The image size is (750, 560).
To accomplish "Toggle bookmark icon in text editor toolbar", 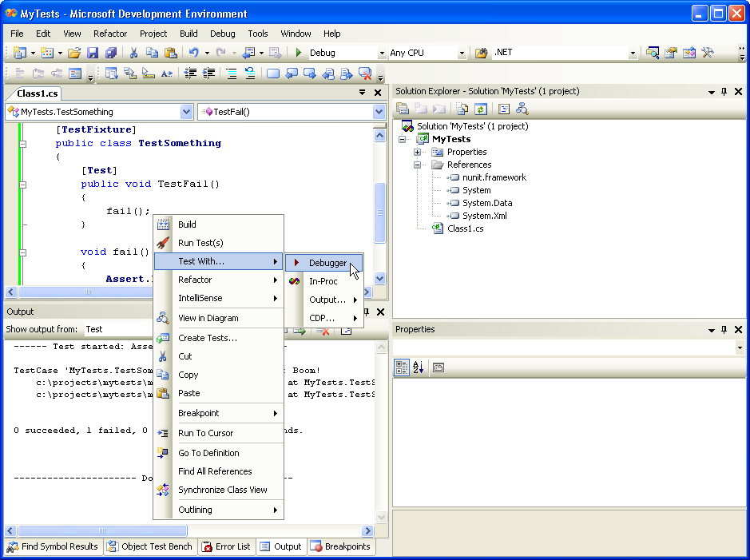I will [273, 73].
